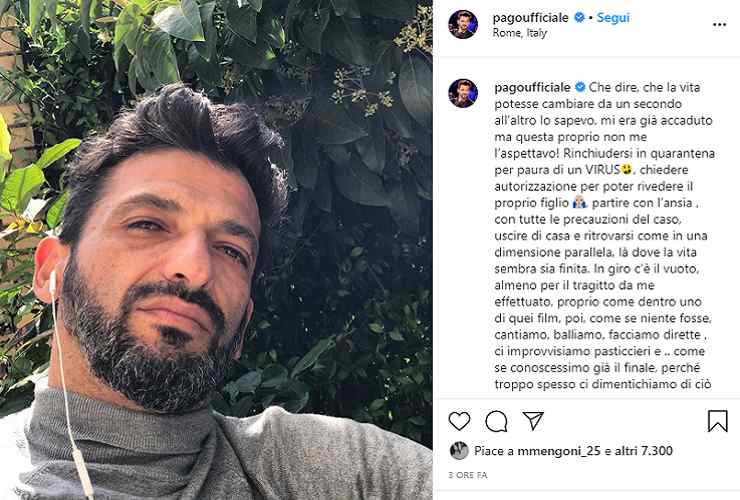Click the selfie photo of the post

pos(216,250)
